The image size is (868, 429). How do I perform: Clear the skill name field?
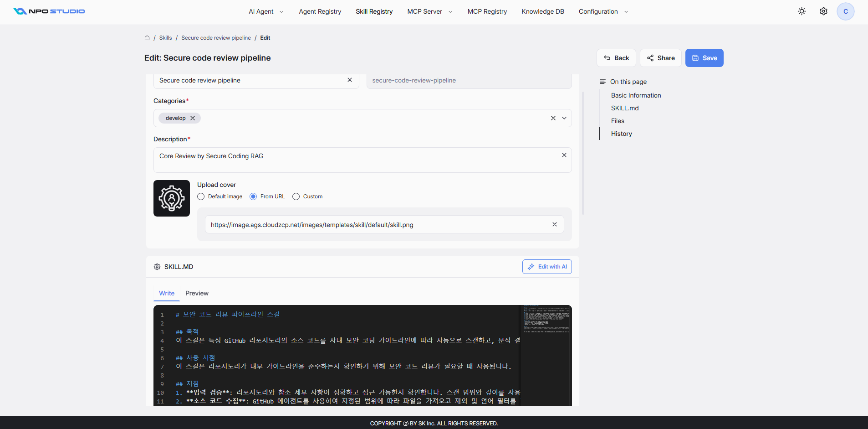click(x=350, y=80)
